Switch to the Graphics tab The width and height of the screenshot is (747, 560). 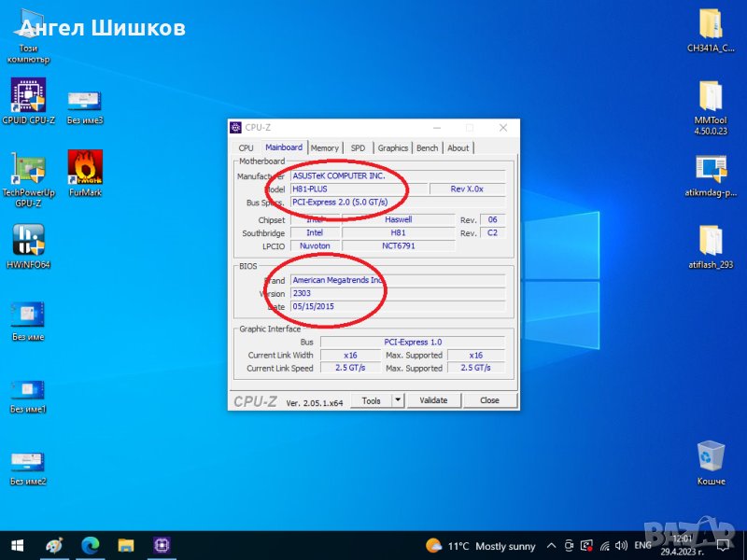click(392, 147)
